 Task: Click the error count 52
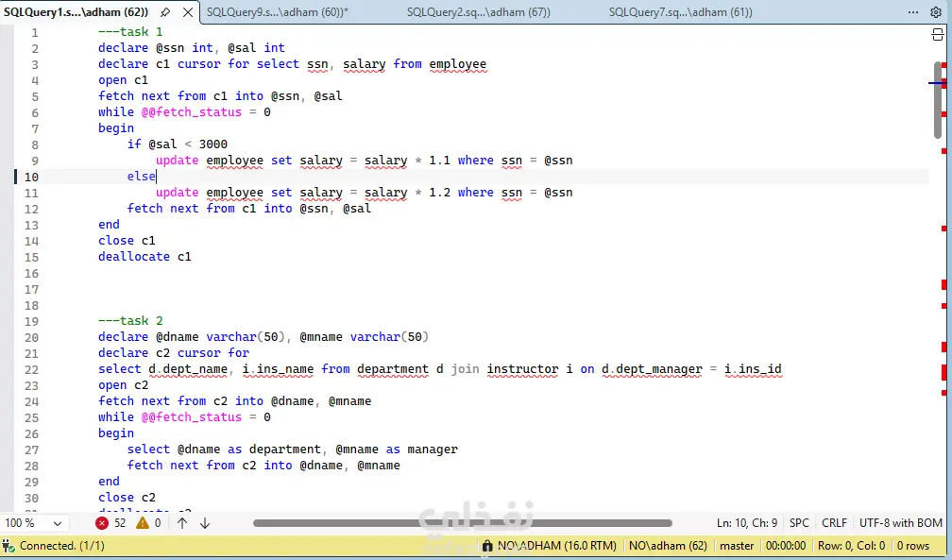[120, 523]
